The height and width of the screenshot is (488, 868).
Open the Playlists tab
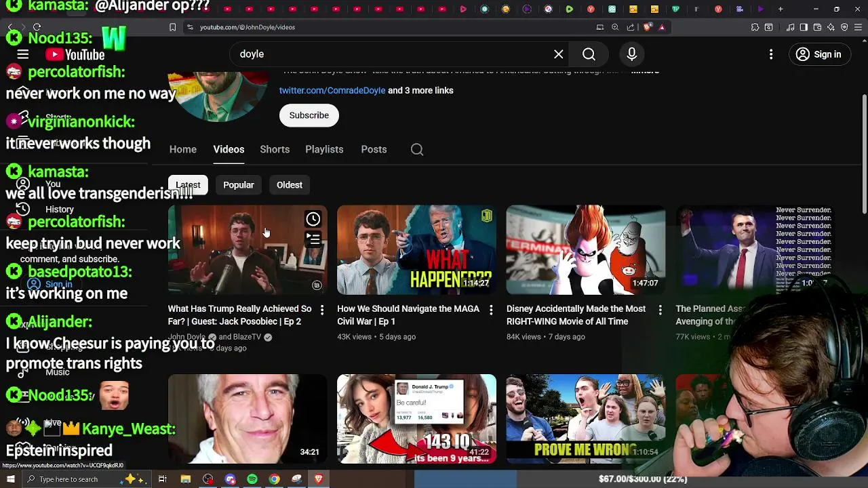click(x=324, y=149)
